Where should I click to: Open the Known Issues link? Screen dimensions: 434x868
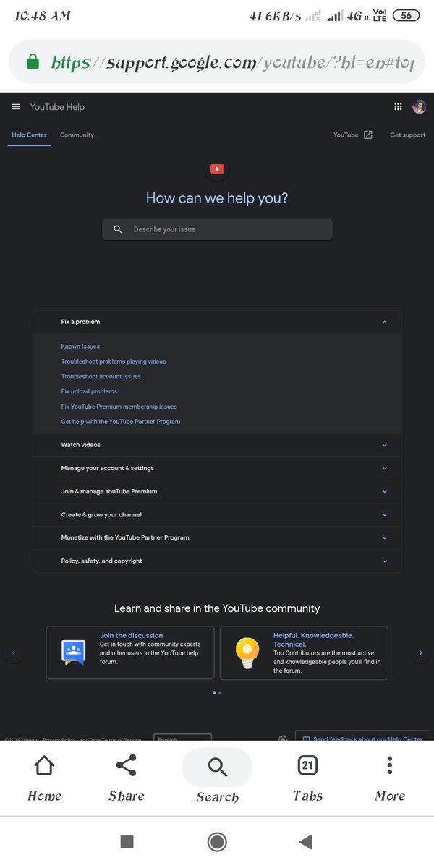[80, 346]
